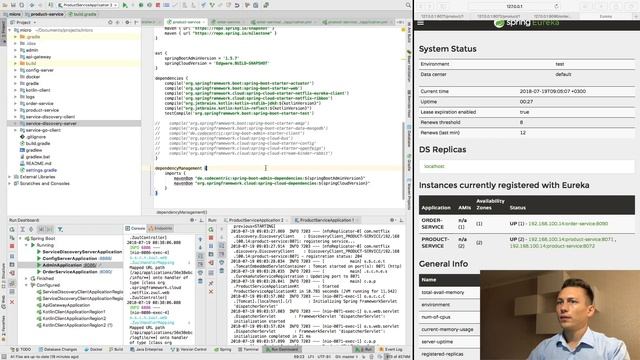Click browser address bar 127.0.0.1

(x=514, y=7)
